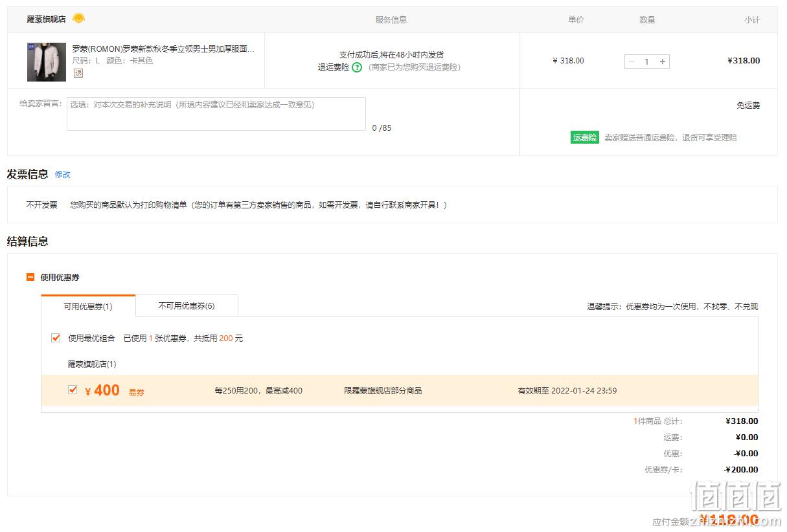This screenshot has height=532, width=787.
Task: Click the -¥200.00 coupon discount amount
Action: point(741,470)
